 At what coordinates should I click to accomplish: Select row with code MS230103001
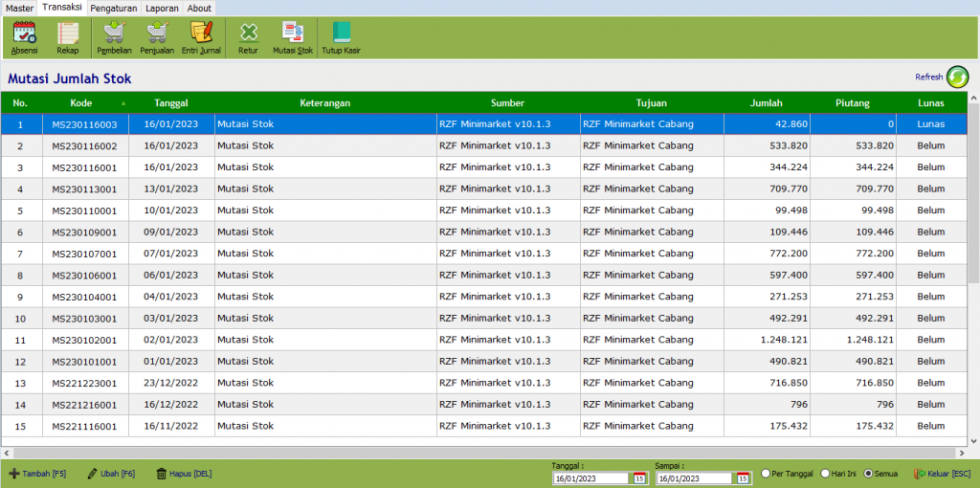pyautogui.click(x=483, y=318)
